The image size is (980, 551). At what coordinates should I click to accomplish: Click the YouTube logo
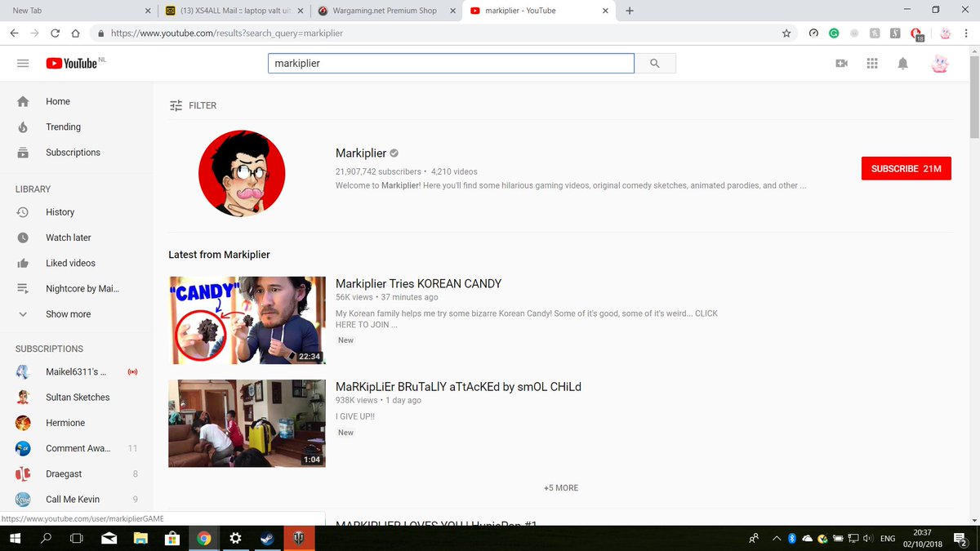pos(72,63)
